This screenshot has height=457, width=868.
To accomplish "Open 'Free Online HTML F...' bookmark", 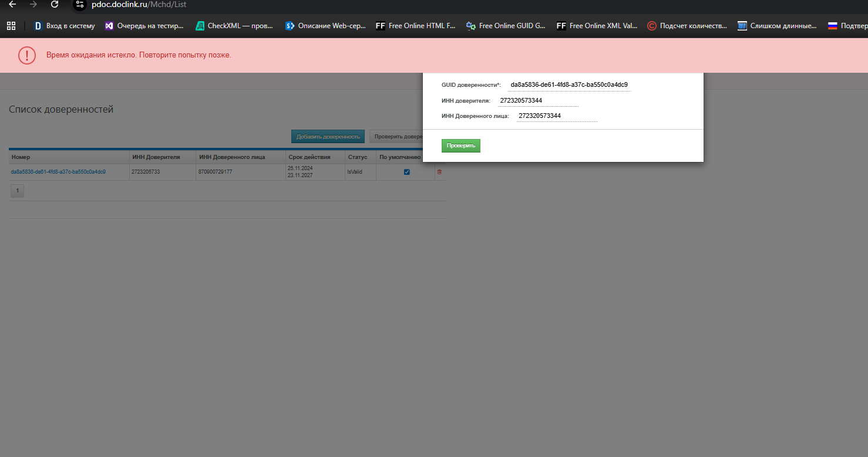I will [x=416, y=26].
